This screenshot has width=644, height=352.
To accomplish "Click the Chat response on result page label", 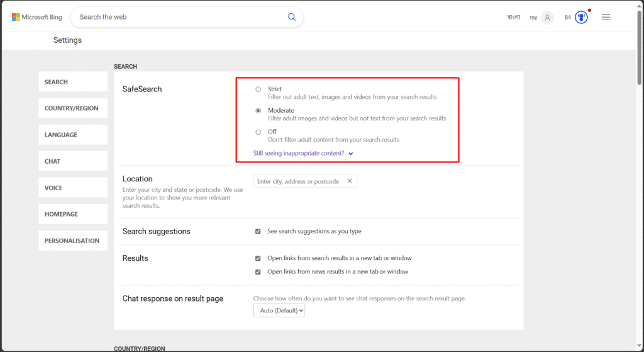I will (x=172, y=298).
